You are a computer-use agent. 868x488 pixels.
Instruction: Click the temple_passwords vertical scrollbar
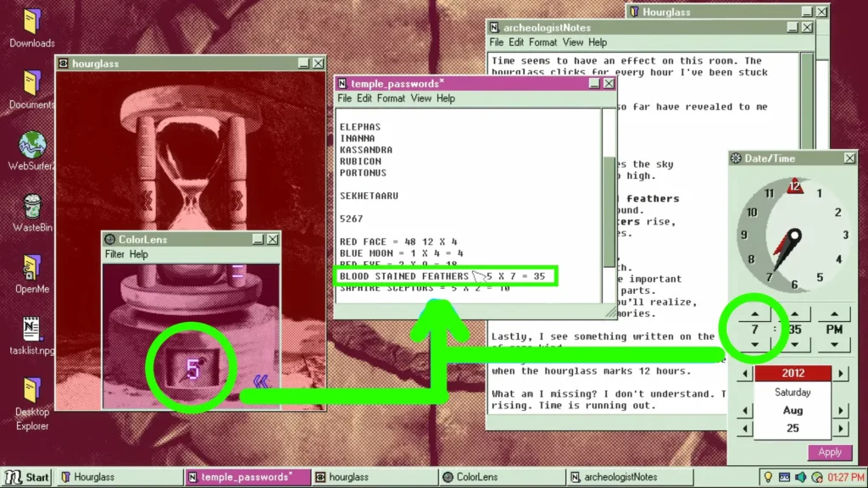[x=609, y=206]
